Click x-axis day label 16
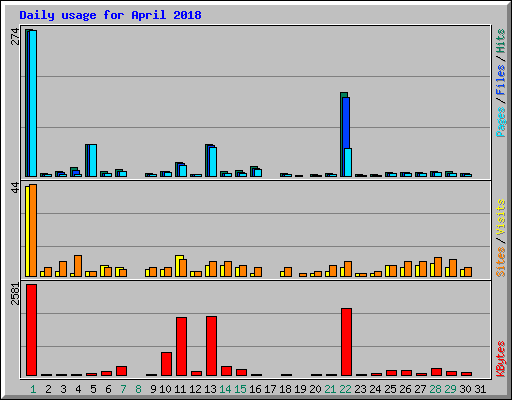The image size is (512, 400). click(255, 389)
